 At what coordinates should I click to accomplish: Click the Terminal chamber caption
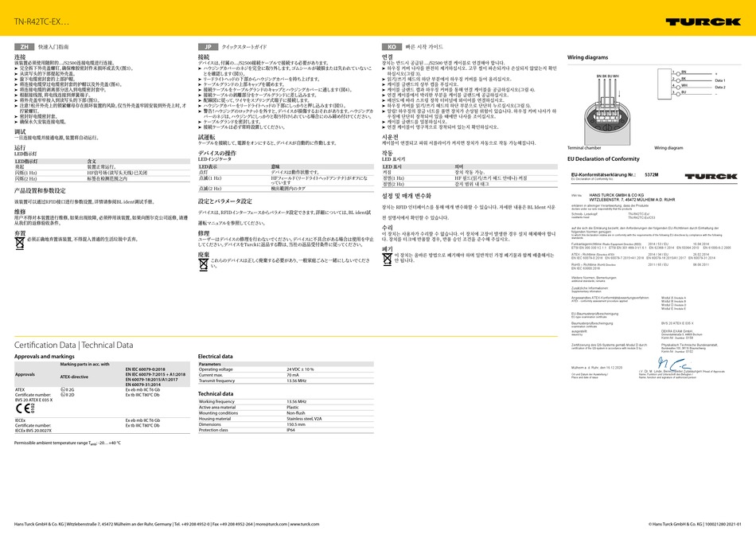[584, 148]
